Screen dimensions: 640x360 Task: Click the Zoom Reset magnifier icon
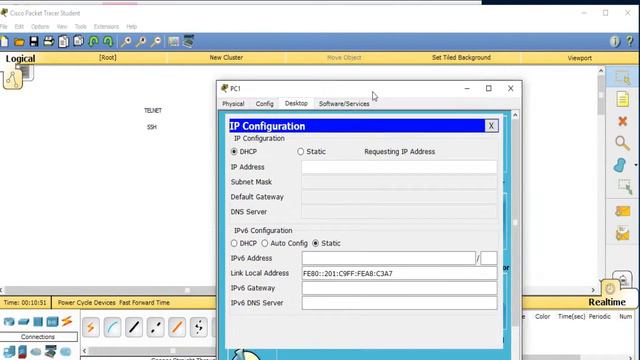coord(141,42)
